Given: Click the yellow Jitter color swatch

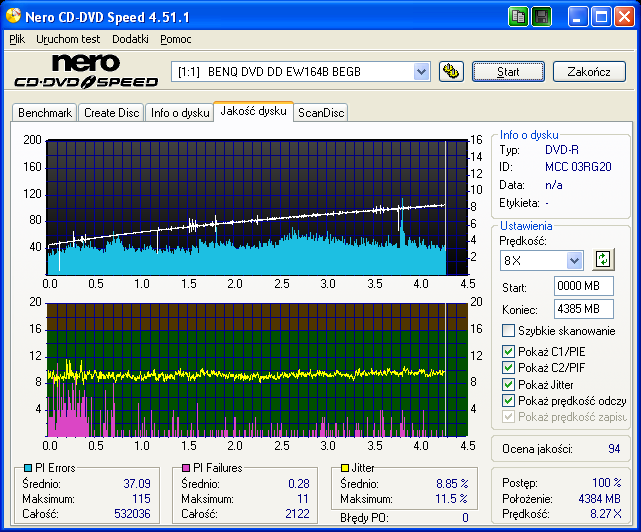Looking at the screenshot, I should (345, 468).
